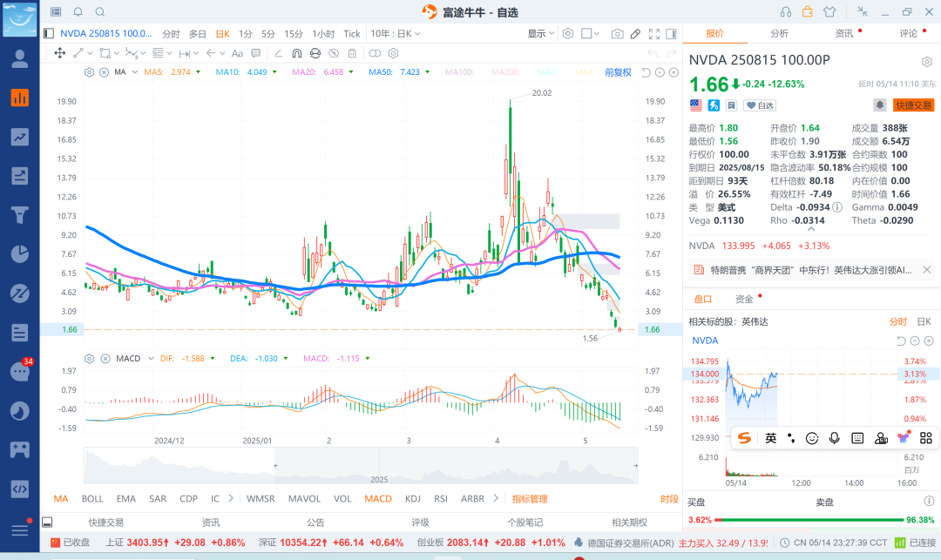Open the rectangle shape tool dropdown arrow
This screenshot has width=941, height=560.
coord(117,53)
